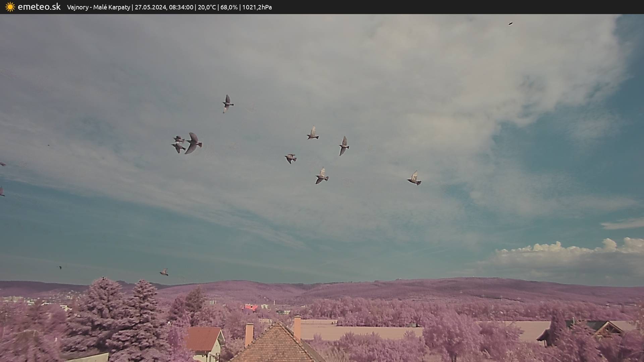Click the 68,0% humidity reading
Image resolution: width=644 pixels, height=362 pixels.
tap(229, 7)
